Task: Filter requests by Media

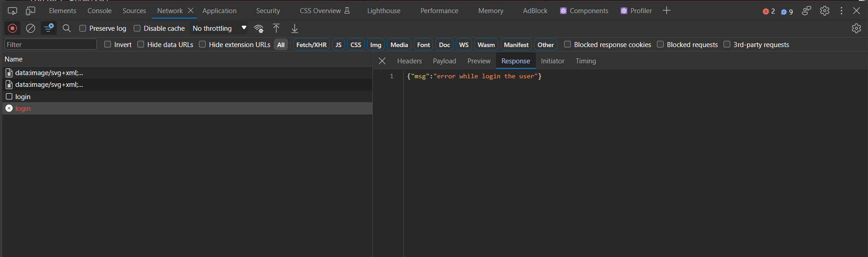Action: (x=399, y=45)
